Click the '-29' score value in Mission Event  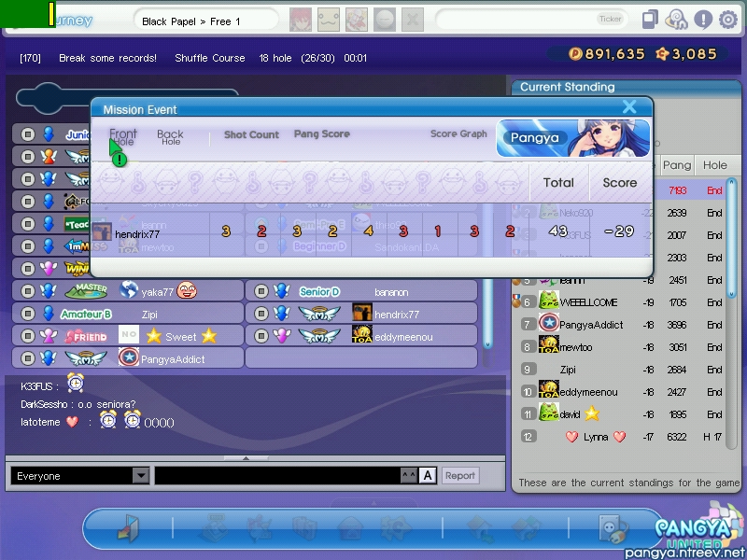[x=619, y=231]
